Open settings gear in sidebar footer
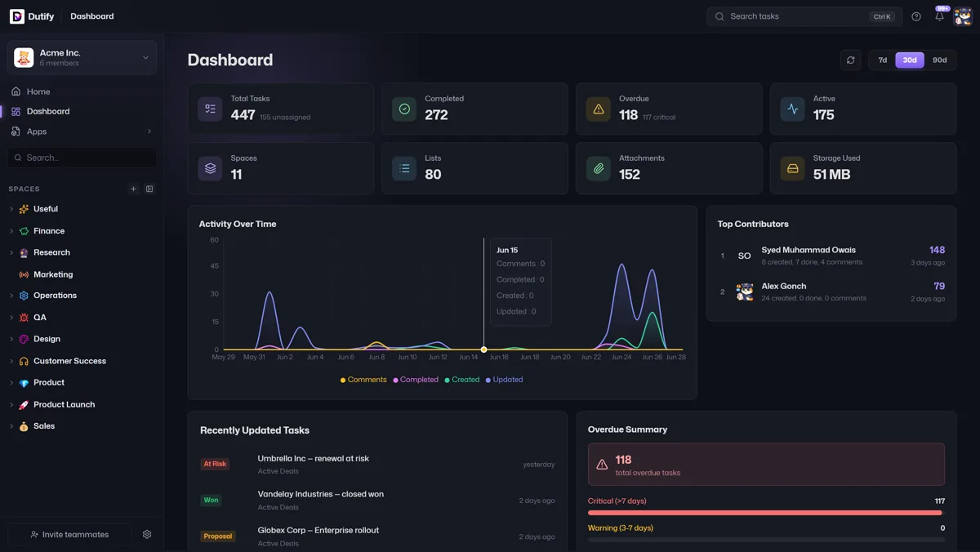This screenshot has width=980, height=552. pos(147,534)
